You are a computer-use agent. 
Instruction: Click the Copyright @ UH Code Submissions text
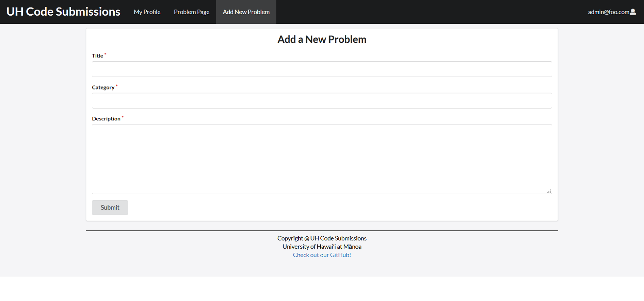click(x=322, y=238)
